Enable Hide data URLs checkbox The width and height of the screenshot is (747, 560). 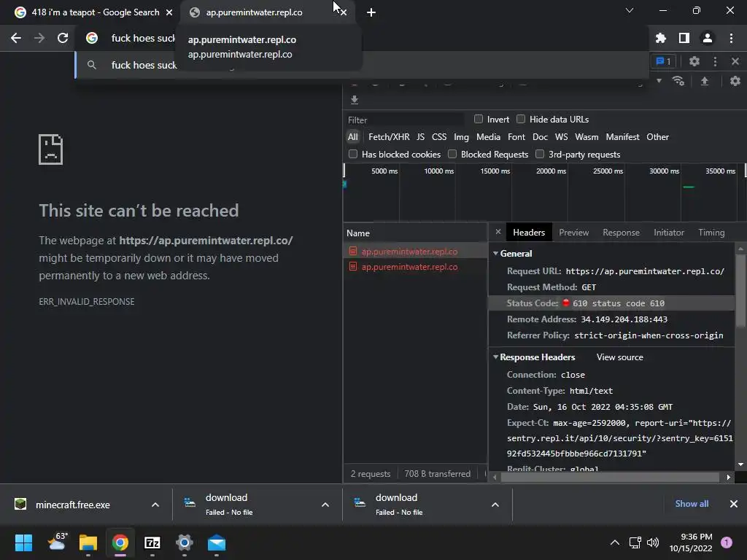521,119
